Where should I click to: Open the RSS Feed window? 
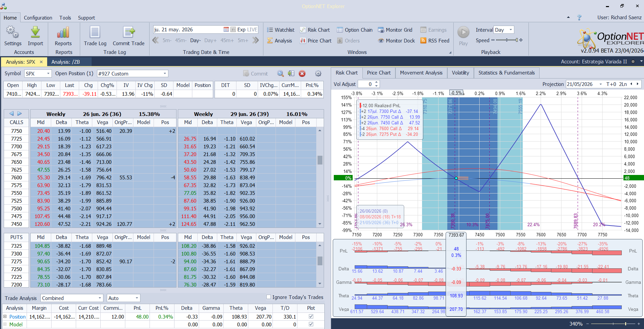tap(435, 41)
